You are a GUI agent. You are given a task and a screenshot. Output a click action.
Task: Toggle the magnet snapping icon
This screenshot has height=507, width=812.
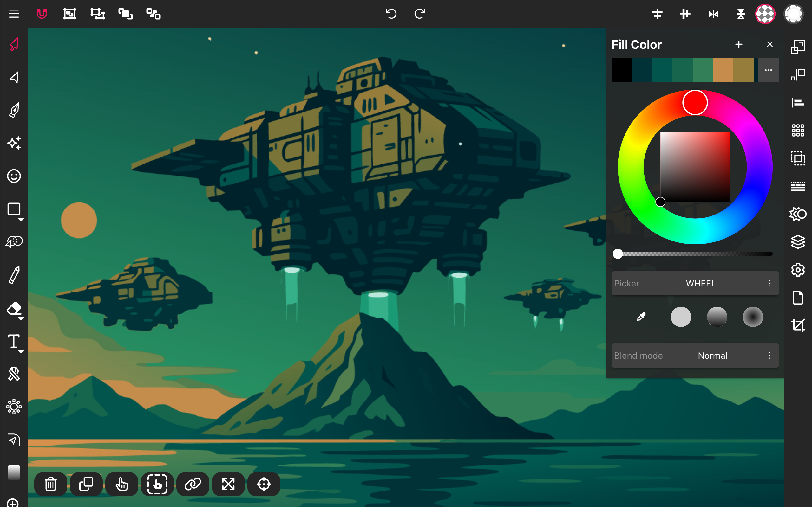point(42,14)
